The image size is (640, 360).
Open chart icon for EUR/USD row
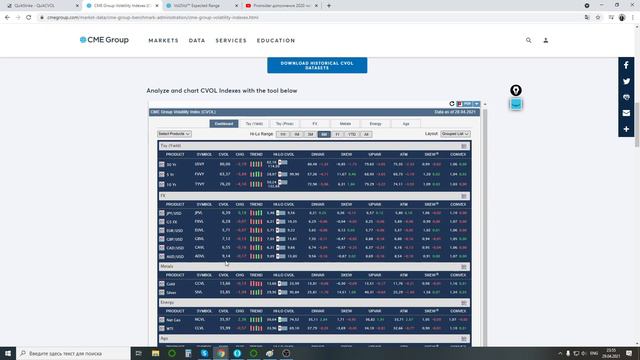click(162, 231)
